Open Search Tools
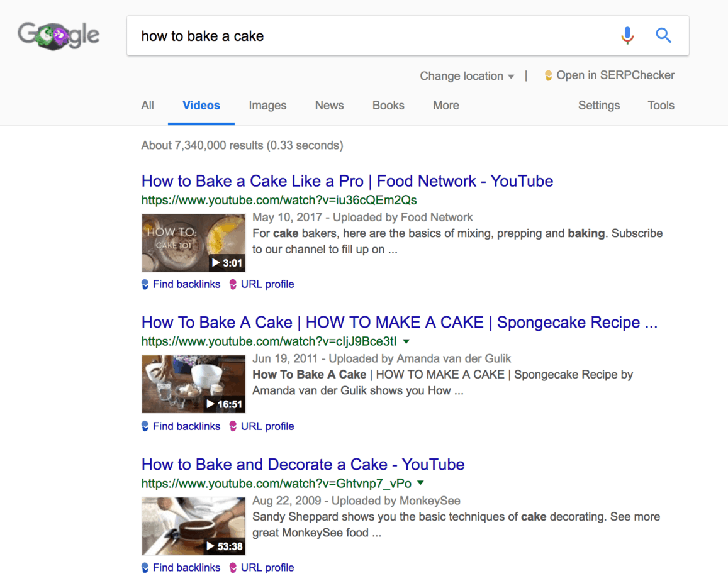 point(661,105)
